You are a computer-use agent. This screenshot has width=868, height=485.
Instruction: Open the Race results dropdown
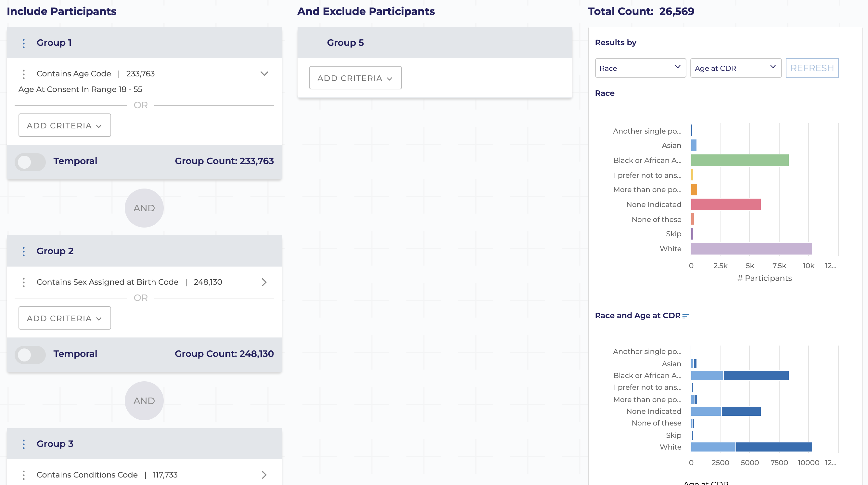point(640,68)
